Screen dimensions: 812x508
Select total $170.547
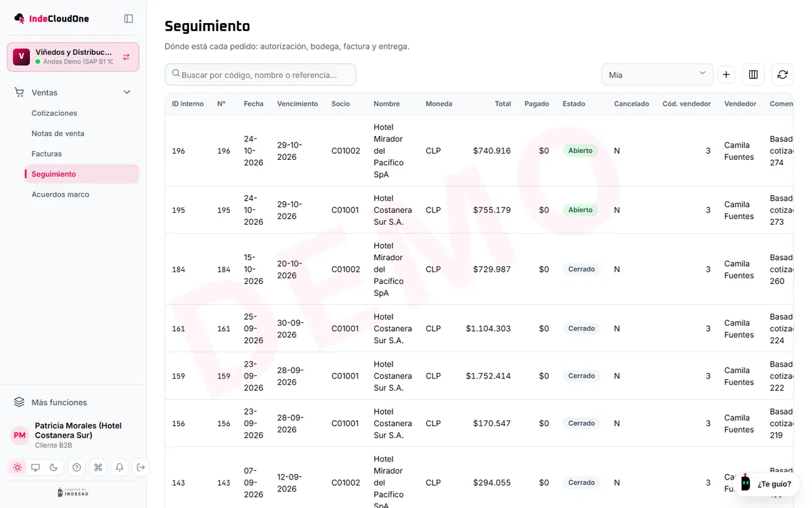(x=492, y=423)
